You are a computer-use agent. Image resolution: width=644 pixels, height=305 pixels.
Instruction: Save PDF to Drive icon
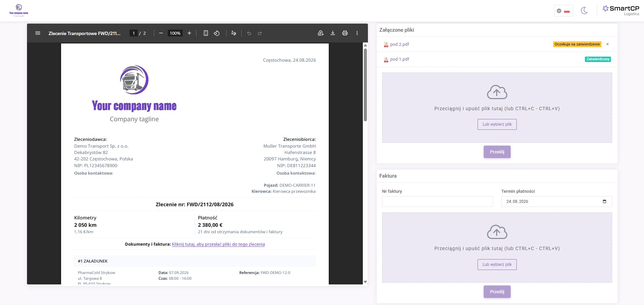pos(321,33)
